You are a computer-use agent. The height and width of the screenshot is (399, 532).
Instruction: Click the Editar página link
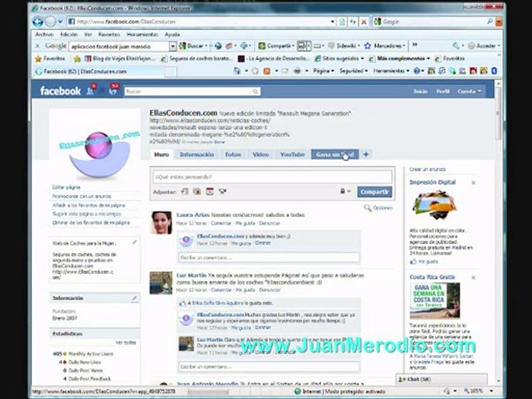tap(66, 187)
